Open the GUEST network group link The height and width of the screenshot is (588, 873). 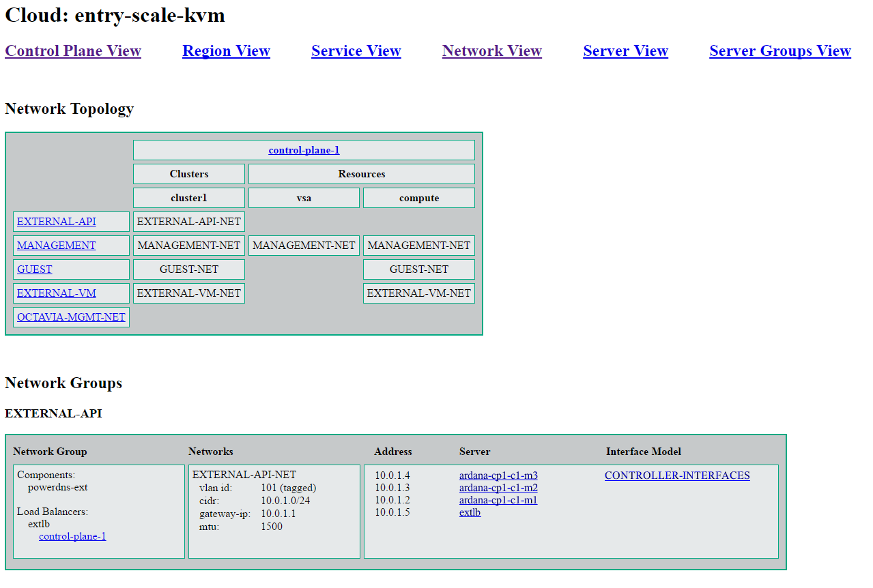(35, 269)
